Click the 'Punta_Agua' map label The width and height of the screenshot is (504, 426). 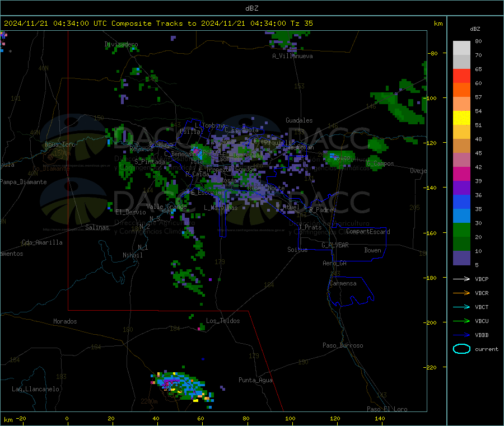coord(255,380)
